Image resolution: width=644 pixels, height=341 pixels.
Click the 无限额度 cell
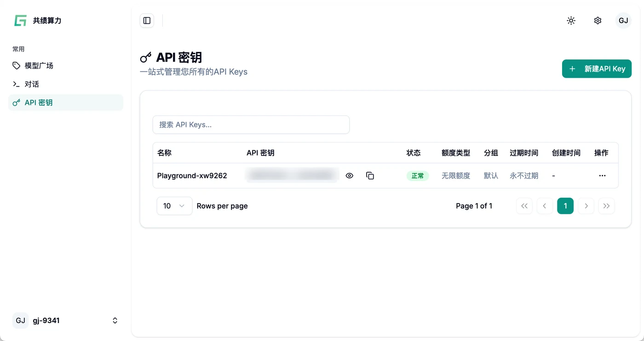pyautogui.click(x=456, y=176)
